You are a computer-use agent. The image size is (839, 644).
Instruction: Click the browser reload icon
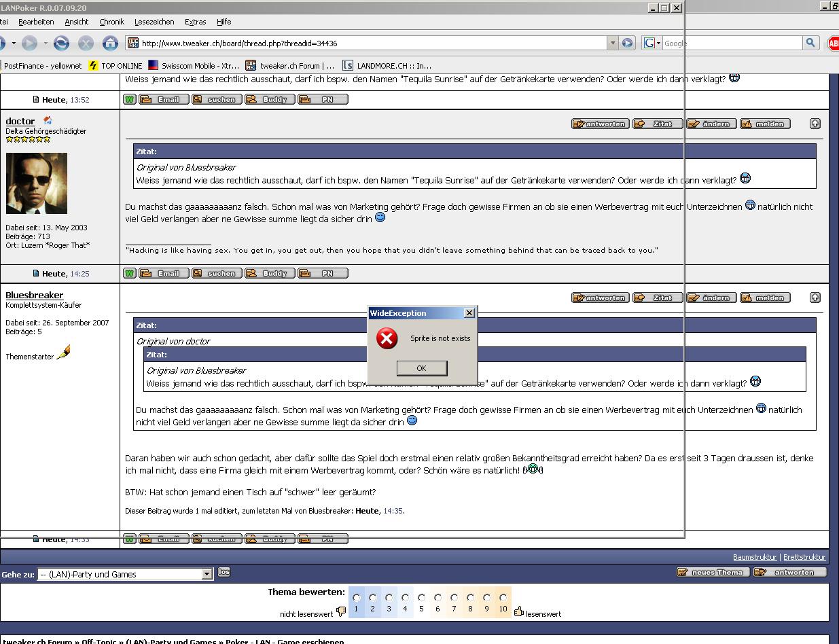61,43
